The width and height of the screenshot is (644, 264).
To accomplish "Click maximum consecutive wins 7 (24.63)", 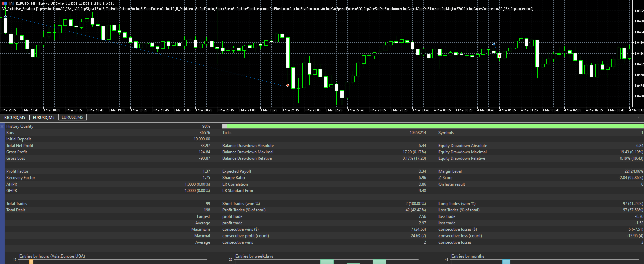I will click(418, 229).
